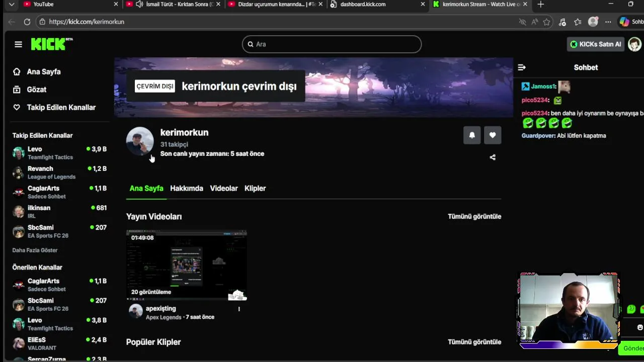Viewport: 644px width, 362px height.
Task: Click KICKs Satın Al button
Action: [x=596, y=44]
